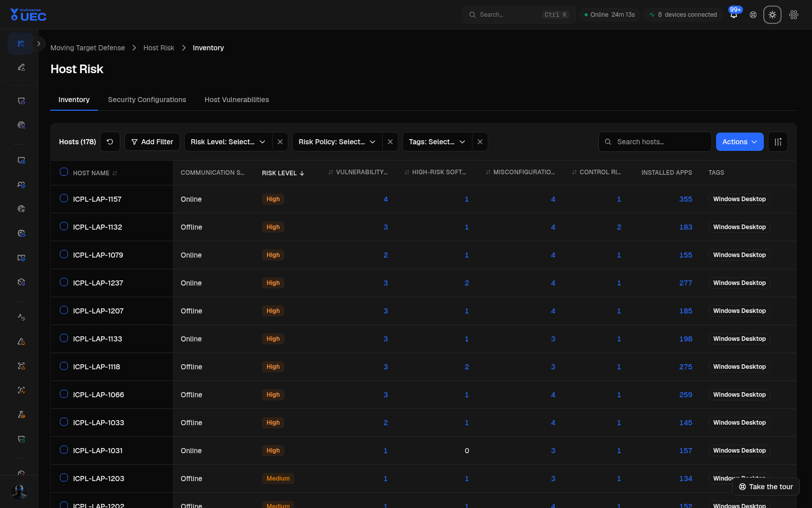This screenshot has height=508, width=812.
Task: Tick the ICPL-LAP-1237 checkbox
Action: (64, 282)
